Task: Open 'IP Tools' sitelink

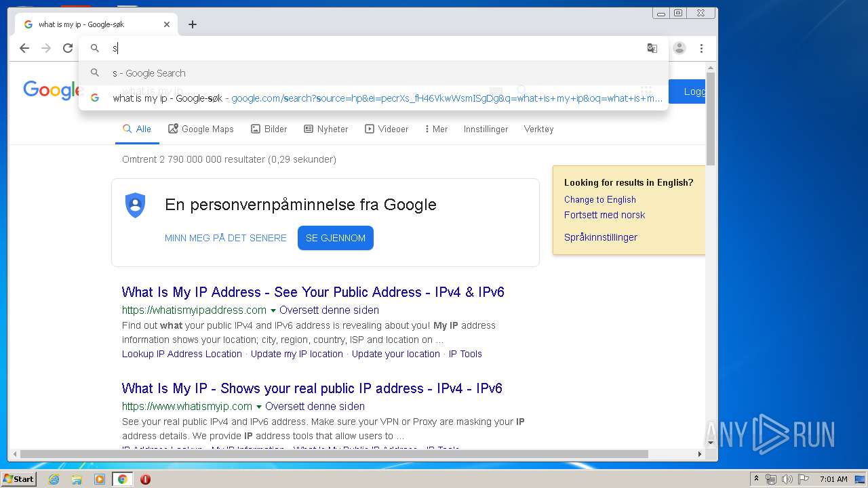Action: pyautogui.click(x=465, y=354)
